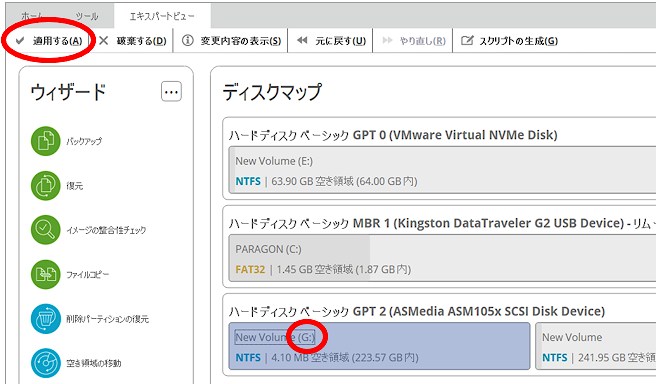
Task: Select the エキスパートビュー tab
Action: coord(162,16)
